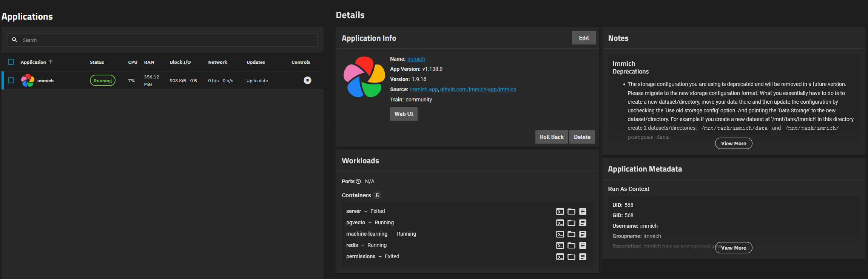868x279 pixels.
Task: Click the Running status badge
Action: (103, 80)
